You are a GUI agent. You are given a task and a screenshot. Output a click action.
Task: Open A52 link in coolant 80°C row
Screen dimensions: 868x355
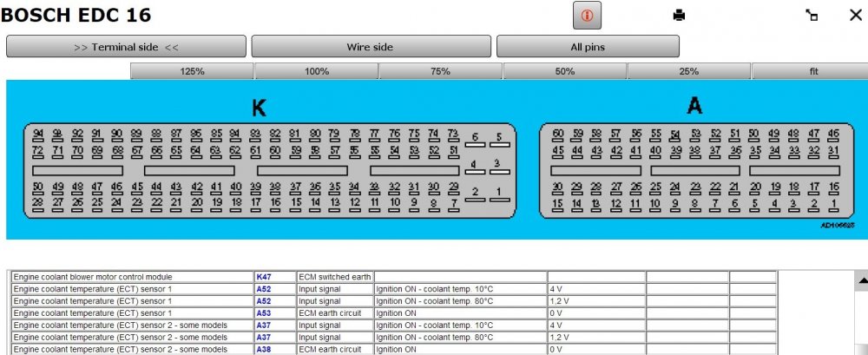click(x=264, y=301)
